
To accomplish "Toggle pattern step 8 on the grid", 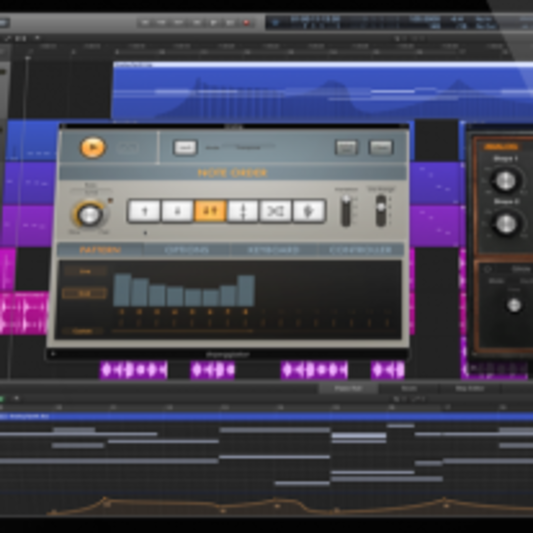I will point(246,312).
